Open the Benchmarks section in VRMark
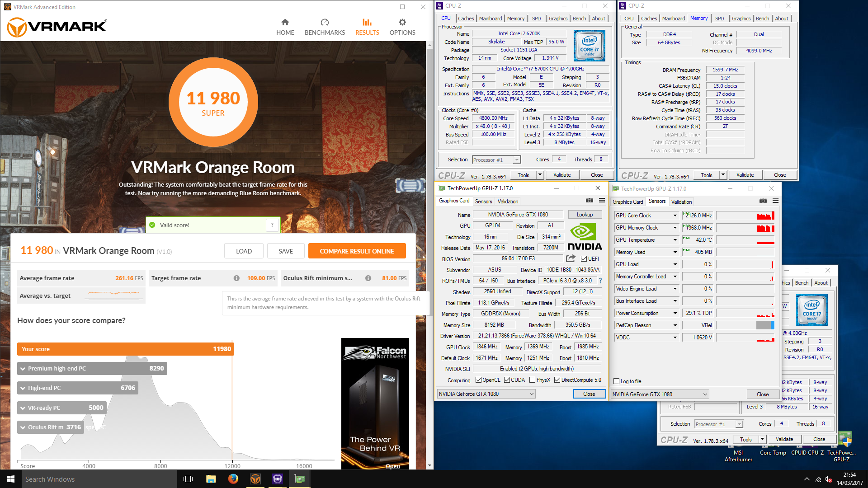868x488 pixels. 325,27
